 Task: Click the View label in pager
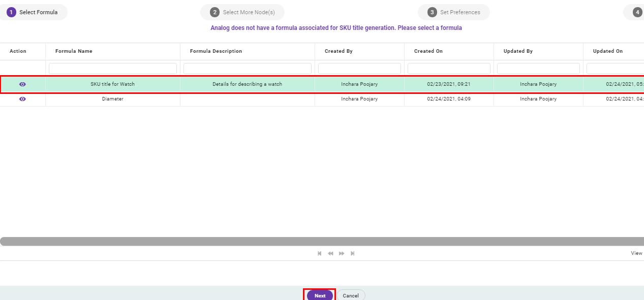coord(636,253)
